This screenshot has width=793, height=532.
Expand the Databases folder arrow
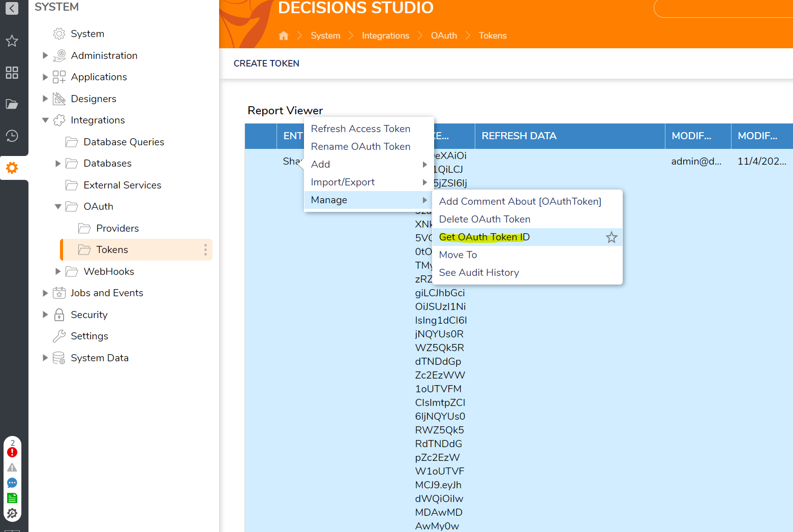[x=58, y=163]
